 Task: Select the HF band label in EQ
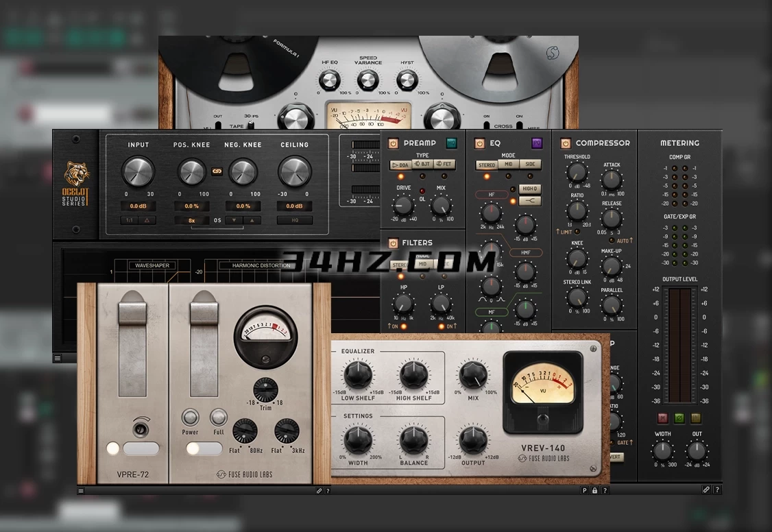[492, 195]
